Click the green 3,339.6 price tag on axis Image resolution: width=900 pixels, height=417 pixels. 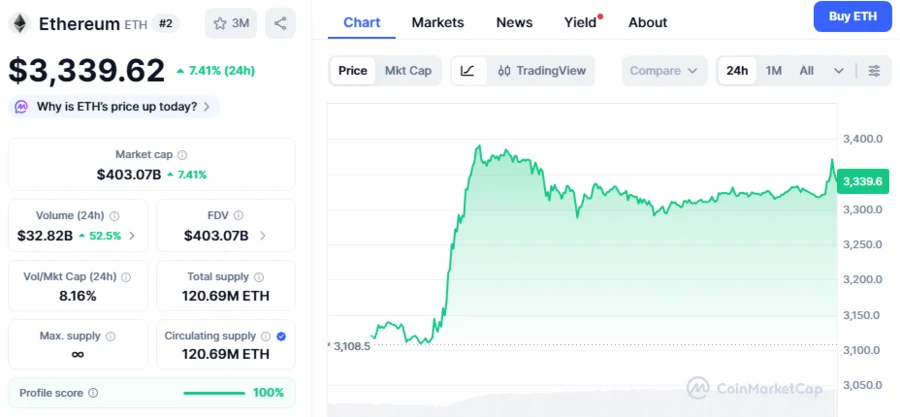click(863, 182)
